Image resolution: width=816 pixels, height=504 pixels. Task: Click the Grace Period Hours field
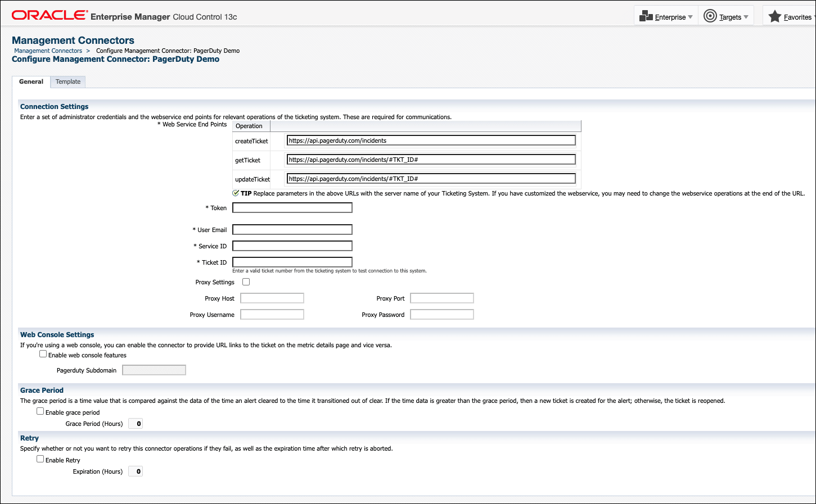(x=135, y=423)
